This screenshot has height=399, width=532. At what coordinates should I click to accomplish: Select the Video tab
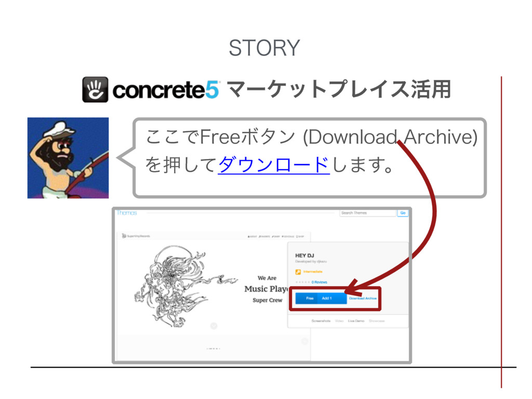tap(339, 321)
